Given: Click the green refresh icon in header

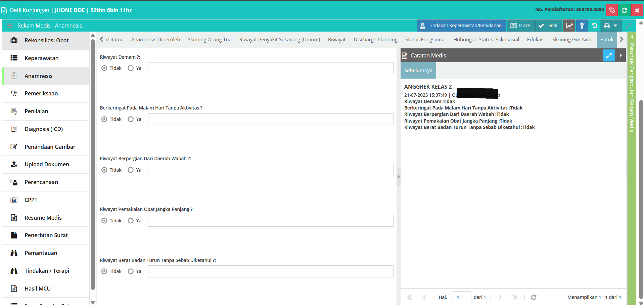Looking at the screenshot, I should tap(625, 10).
